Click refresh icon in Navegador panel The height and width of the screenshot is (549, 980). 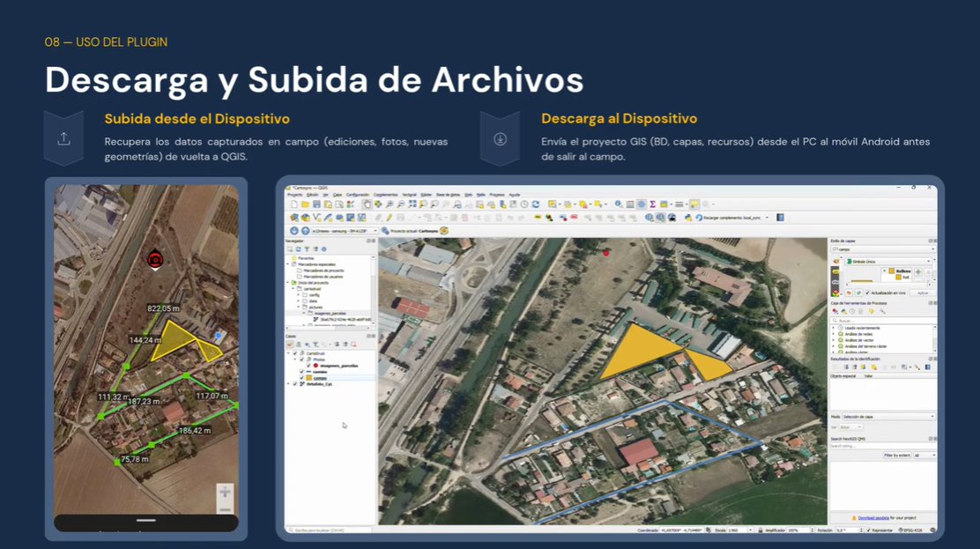click(298, 249)
